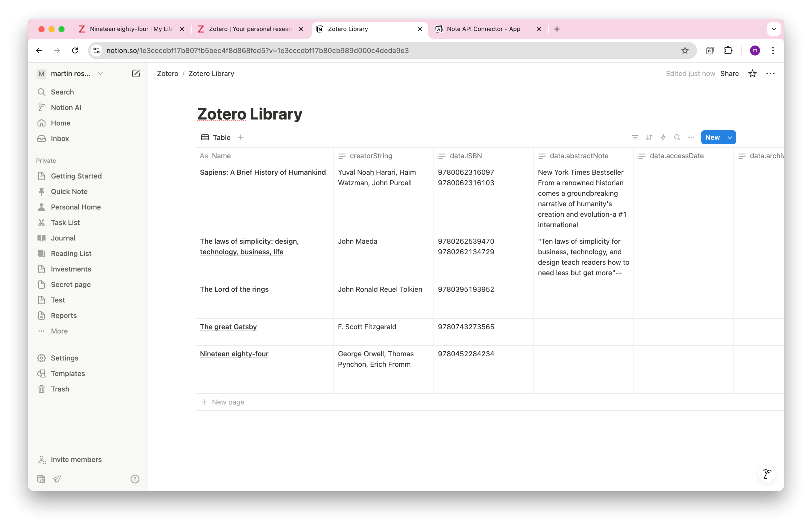Click Zotero breadcrumb link
This screenshot has height=528, width=812.
click(167, 74)
